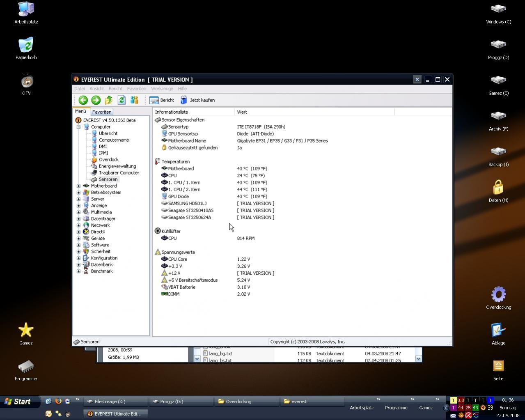Open the Ablage desktop icon
Viewport: 525px width, 420px height.
click(x=498, y=333)
